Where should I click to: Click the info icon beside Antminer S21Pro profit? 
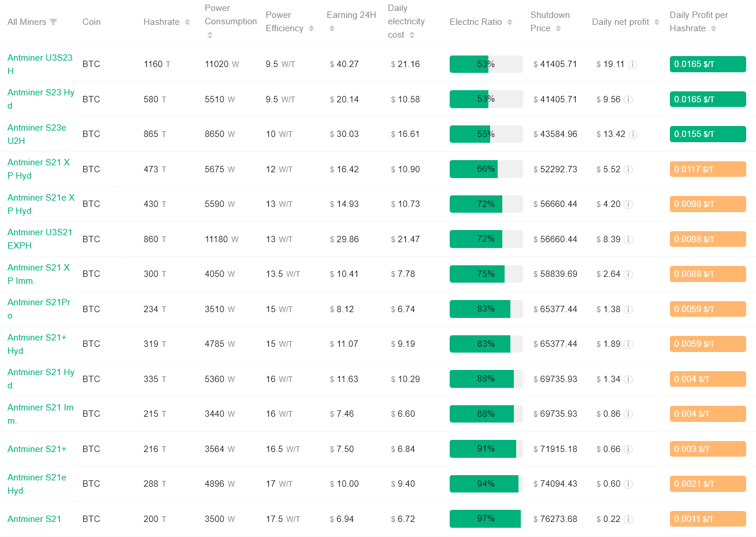(x=629, y=309)
